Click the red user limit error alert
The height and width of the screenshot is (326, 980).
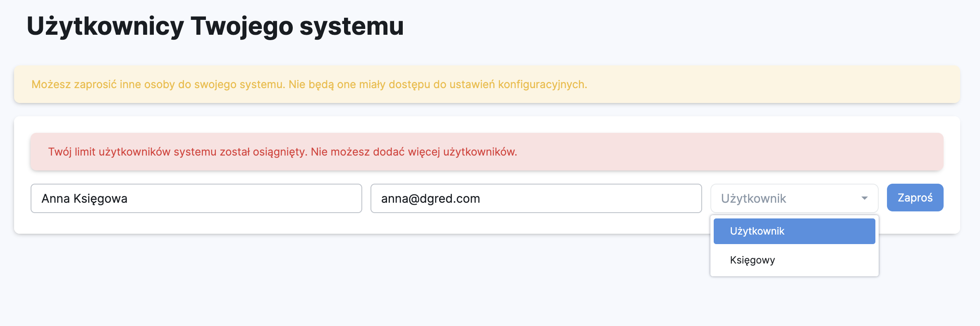[487, 152]
